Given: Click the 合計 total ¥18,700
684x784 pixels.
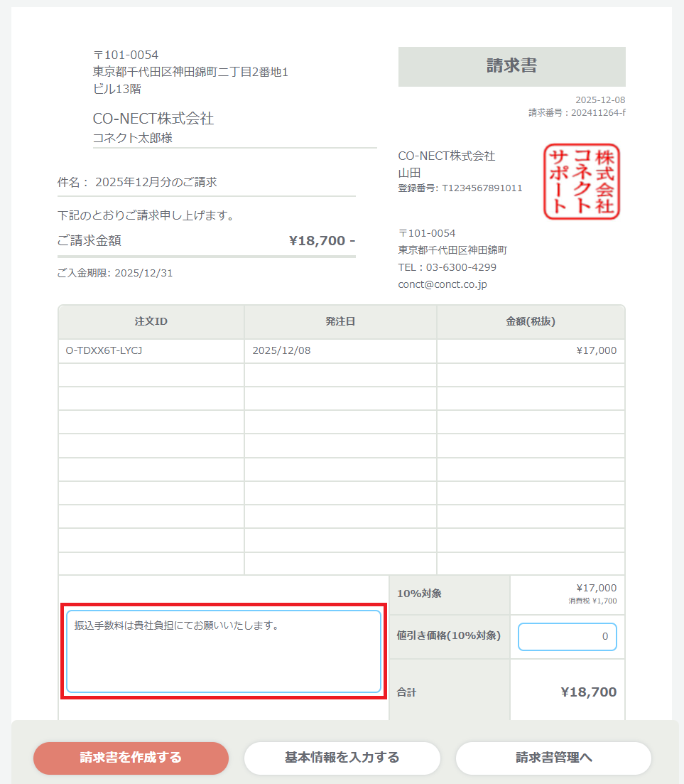Looking at the screenshot, I should click(x=589, y=692).
